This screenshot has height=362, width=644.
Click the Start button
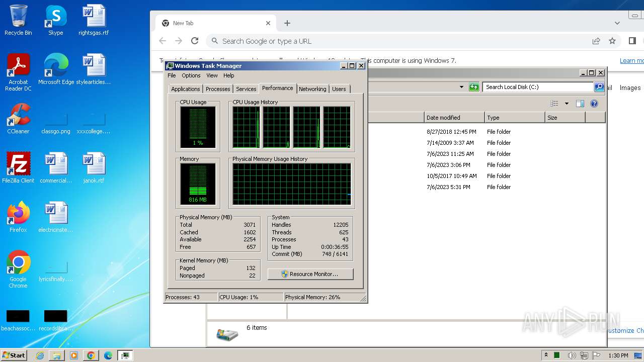click(x=14, y=355)
